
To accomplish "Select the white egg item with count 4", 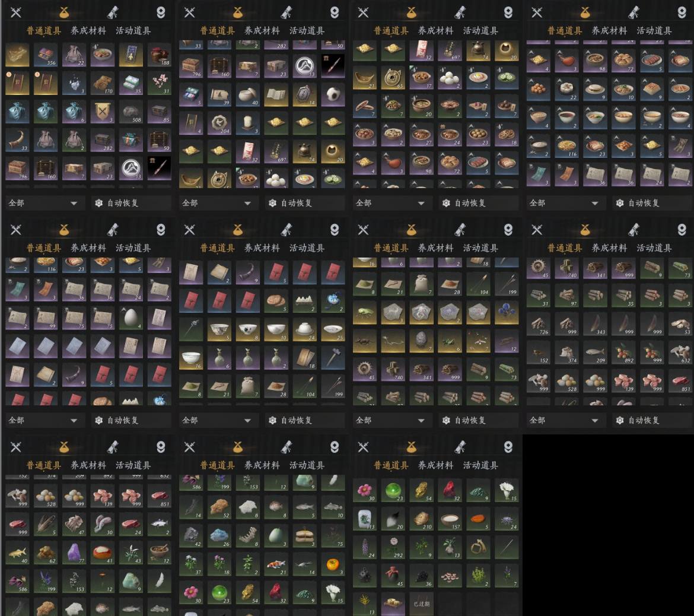I will click(x=131, y=317).
